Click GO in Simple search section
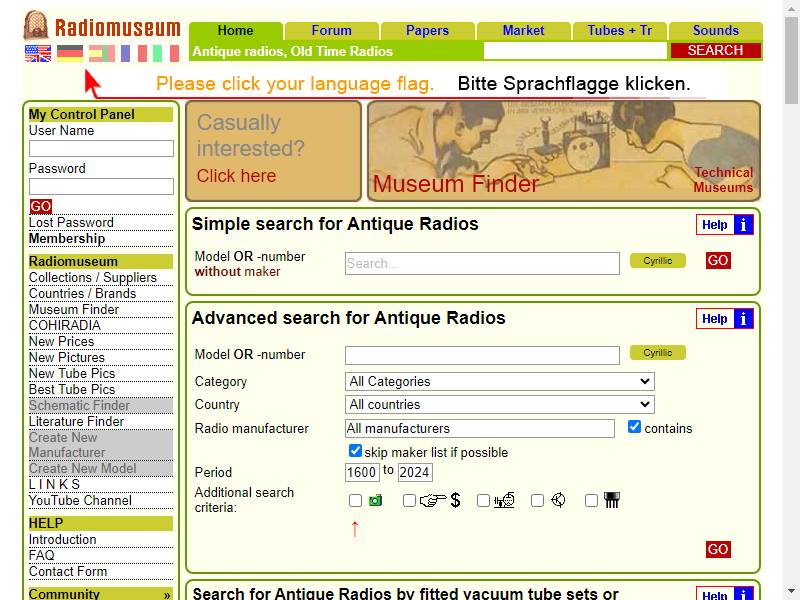 (x=718, y=261)
